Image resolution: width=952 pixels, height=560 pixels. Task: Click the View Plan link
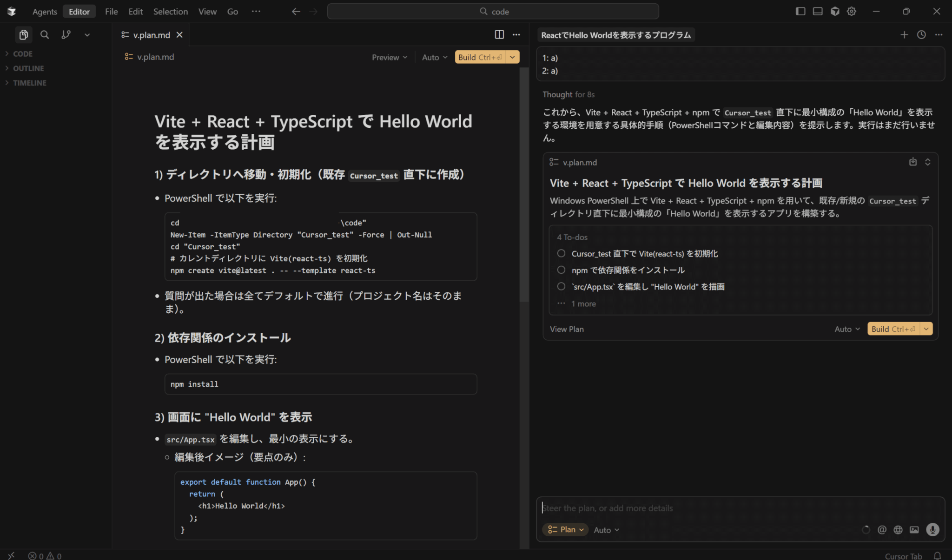click(567, 329)
